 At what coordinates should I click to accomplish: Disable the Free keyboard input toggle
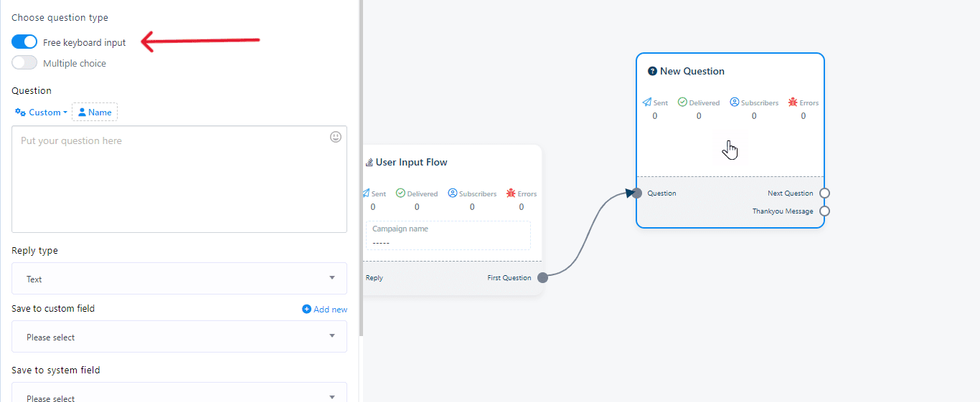pos(24,42)
